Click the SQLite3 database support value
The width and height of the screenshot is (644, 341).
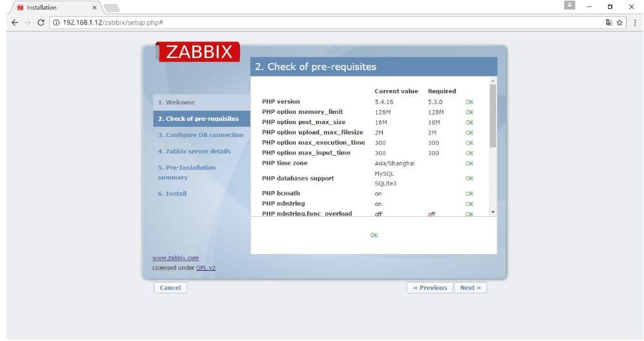coord(385,183)
